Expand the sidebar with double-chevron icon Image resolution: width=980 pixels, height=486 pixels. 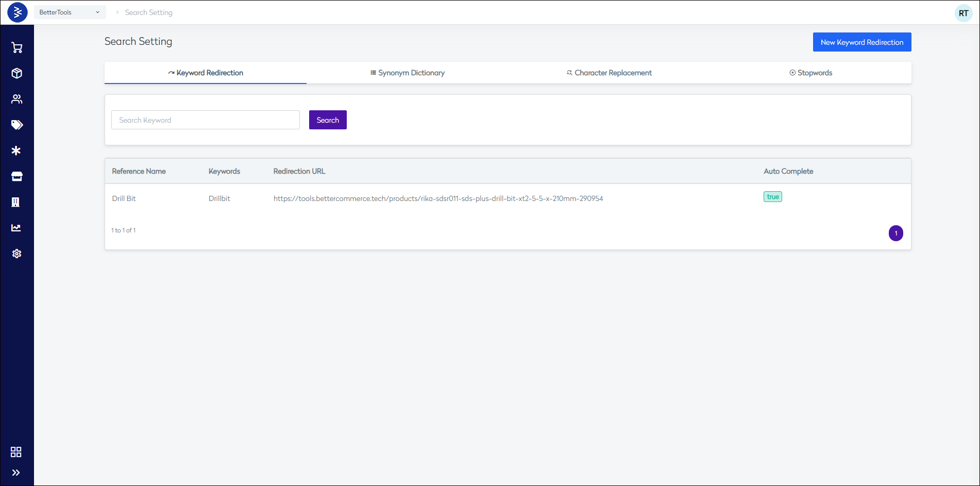click(16, 473)
